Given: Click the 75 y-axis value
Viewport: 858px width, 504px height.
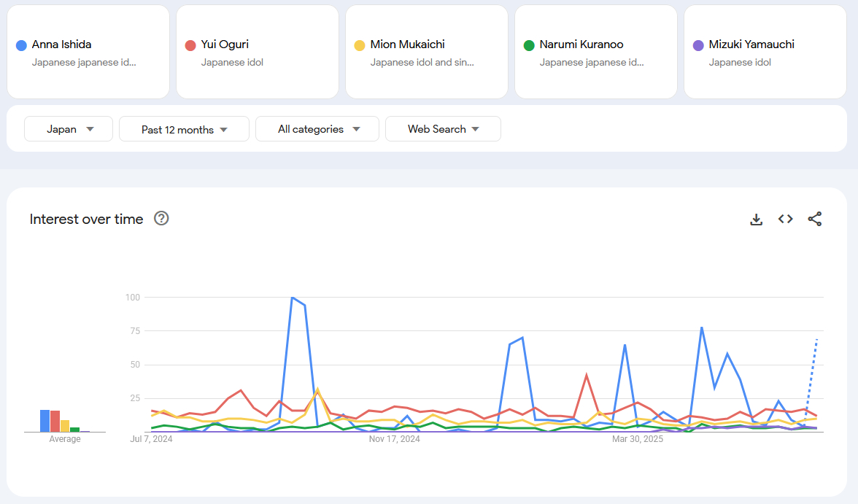Looking at the screenshot, I should pos(135,330).
